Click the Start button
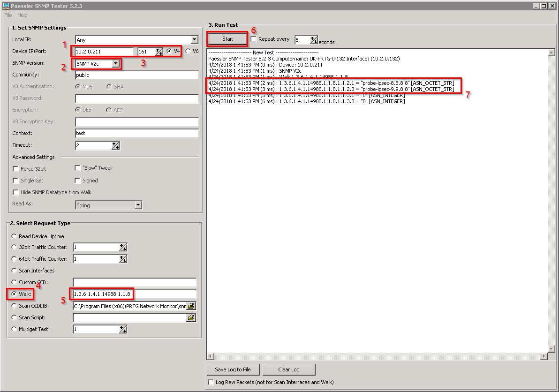This screenshot has height=392, width=559. (227, 39)
